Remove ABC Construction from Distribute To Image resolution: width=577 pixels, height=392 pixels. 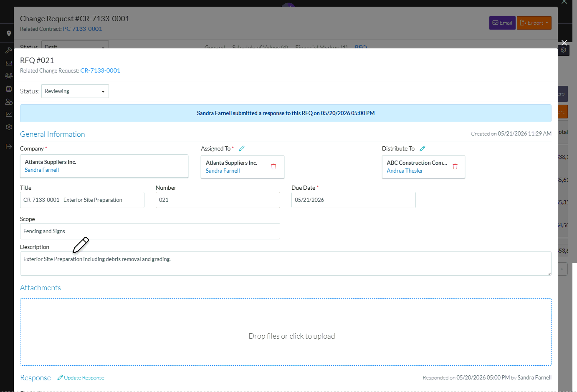(455, 166)
